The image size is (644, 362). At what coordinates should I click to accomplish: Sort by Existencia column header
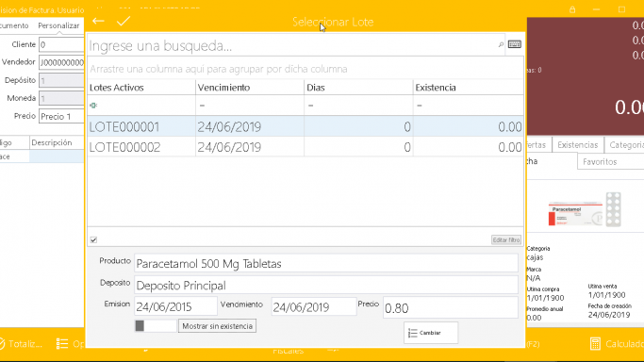tap(468, 88)
